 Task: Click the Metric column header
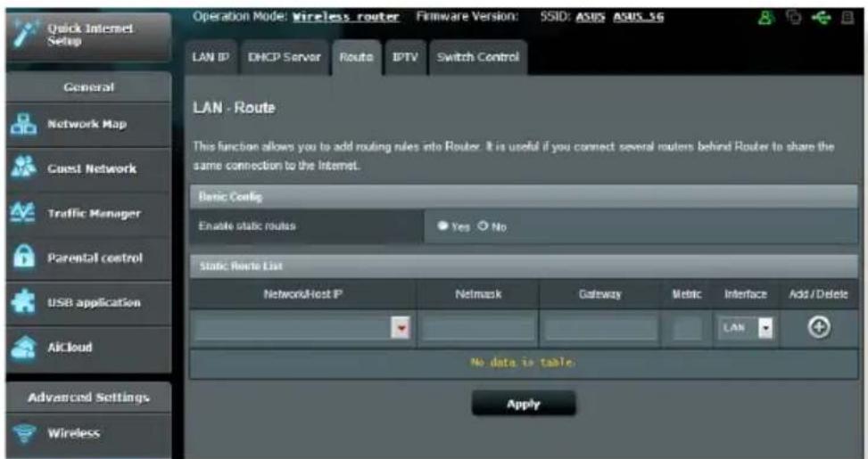coord(687,295)
